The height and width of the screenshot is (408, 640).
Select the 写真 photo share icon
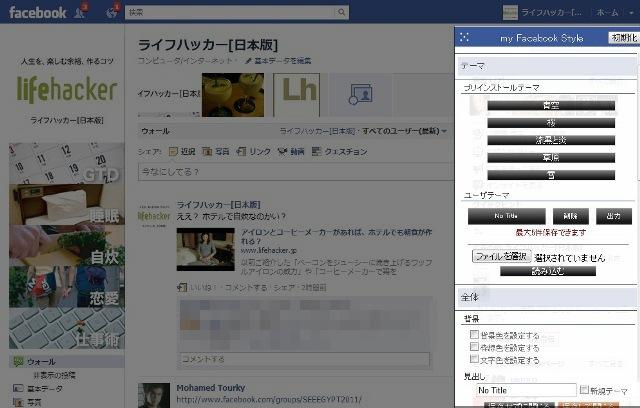click(x=207, y=151)
